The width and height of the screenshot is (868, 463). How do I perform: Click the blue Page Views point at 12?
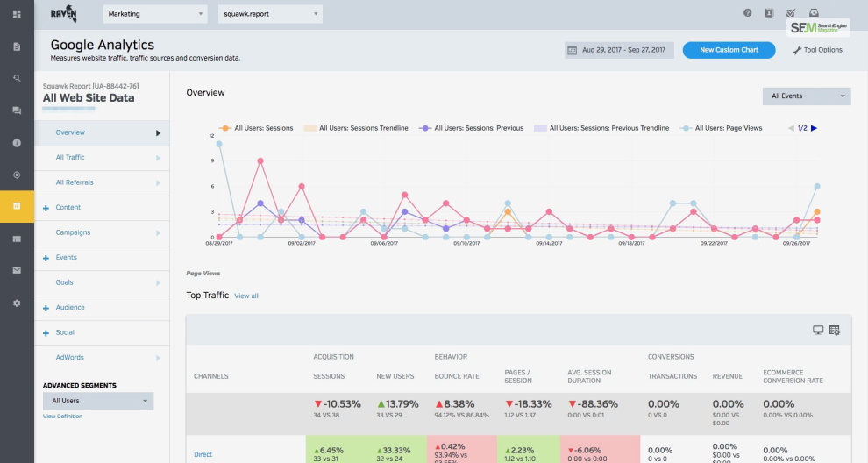coord(219,144)
